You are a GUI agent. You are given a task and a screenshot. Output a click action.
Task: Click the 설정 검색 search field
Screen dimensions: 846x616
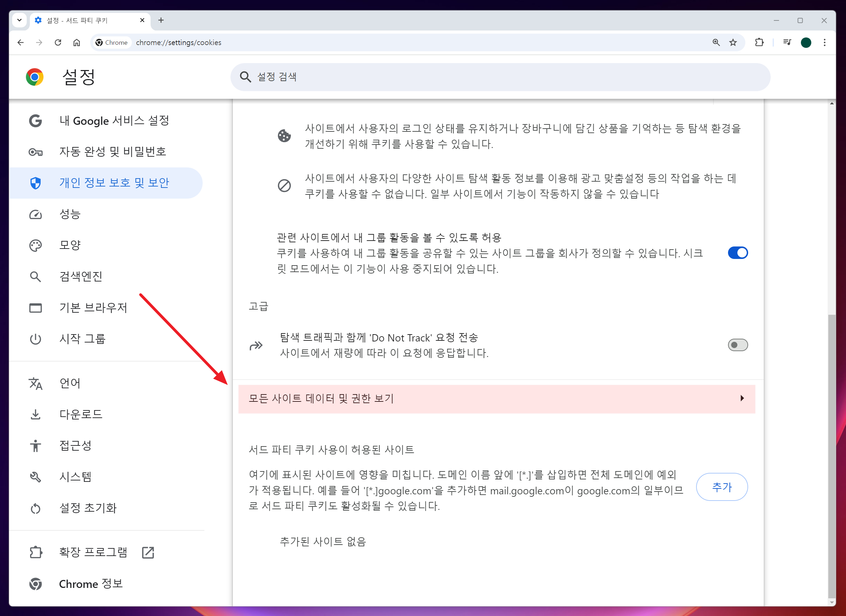coord(500,77)
